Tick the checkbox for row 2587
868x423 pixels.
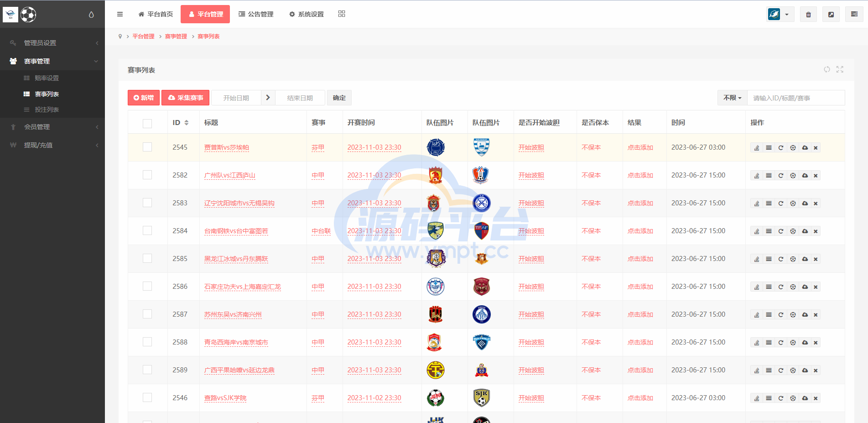coord(147,314)
